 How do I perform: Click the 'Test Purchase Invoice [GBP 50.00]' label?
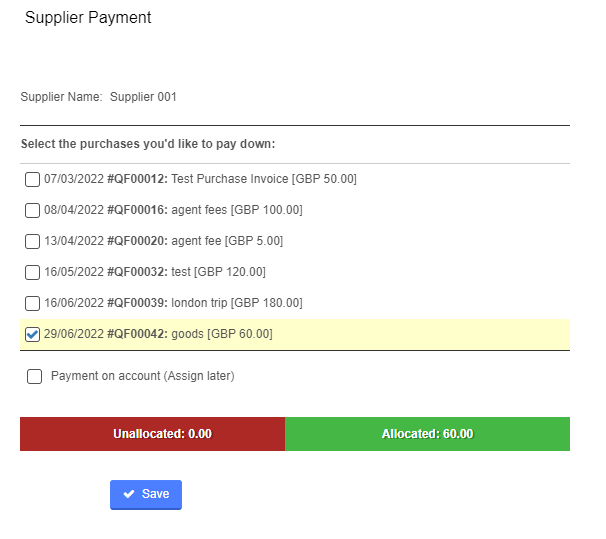click(x=264, y=179)
